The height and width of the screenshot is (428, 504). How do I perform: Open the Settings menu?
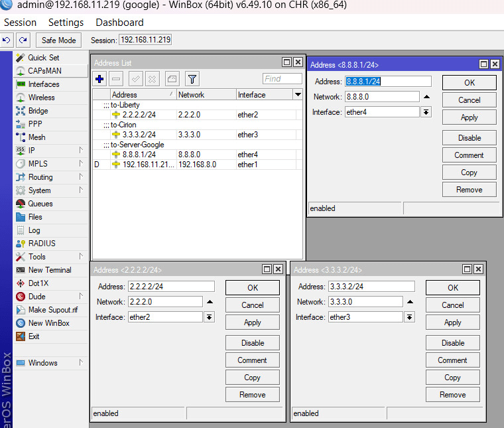pyautogui.click(x=66, y=23)
